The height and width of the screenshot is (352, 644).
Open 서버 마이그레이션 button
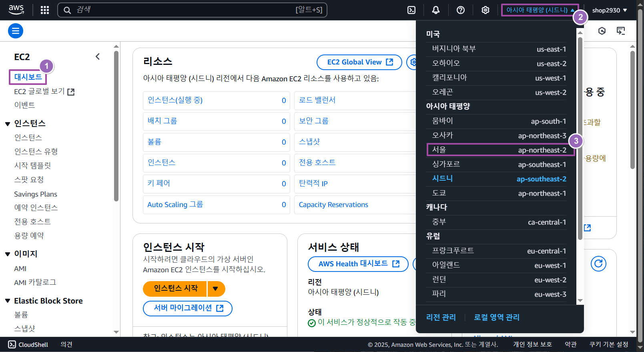pos(188,308)
